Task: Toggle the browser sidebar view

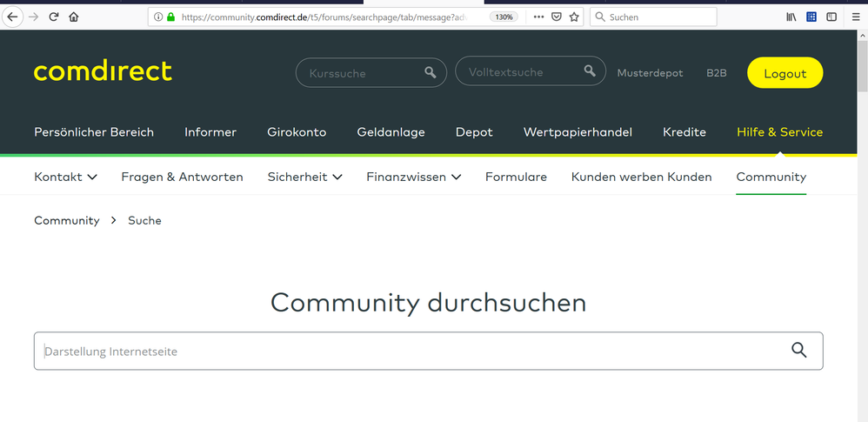Action: click(x=831, y=17)
